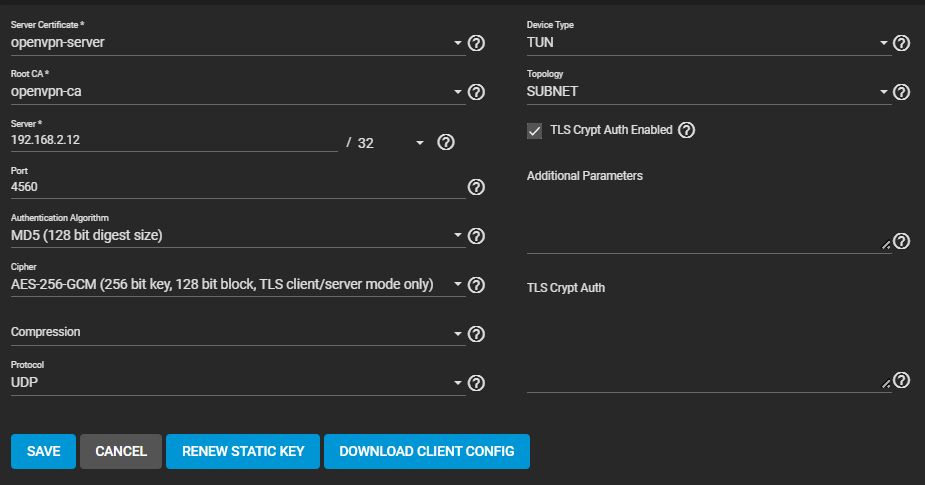The image size is (925, 485).
Task: Click into the Port input field
Action: (235, 187)
